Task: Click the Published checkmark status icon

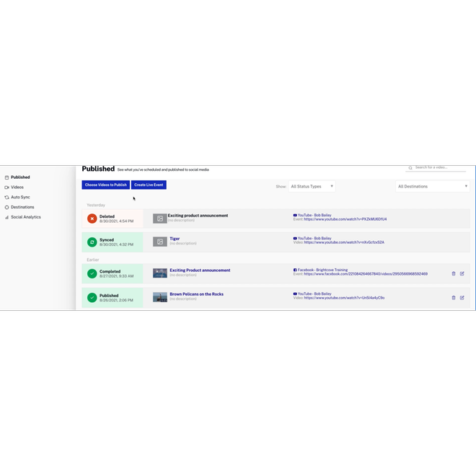Action: point(92,297)
